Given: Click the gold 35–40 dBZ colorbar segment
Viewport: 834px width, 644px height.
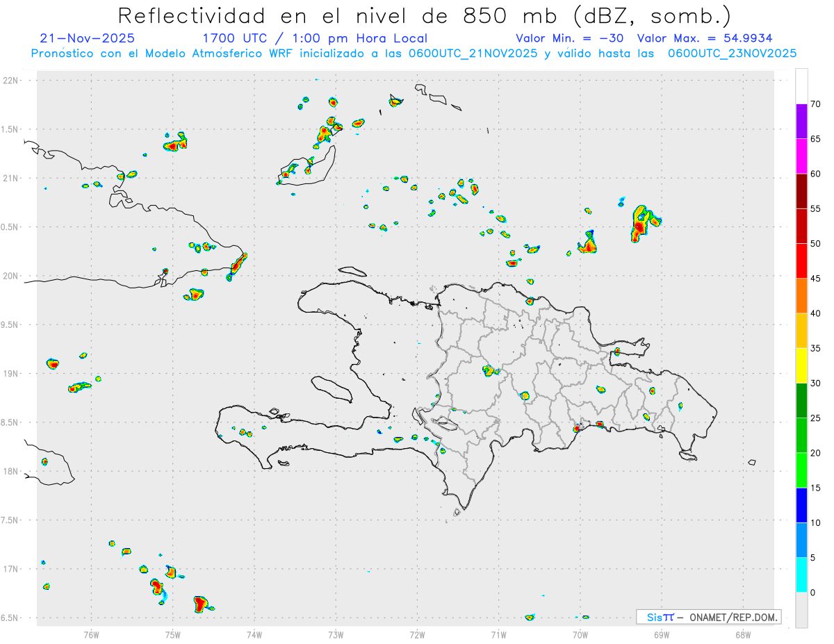Looking at the screenshot, I should pos(801,331).
